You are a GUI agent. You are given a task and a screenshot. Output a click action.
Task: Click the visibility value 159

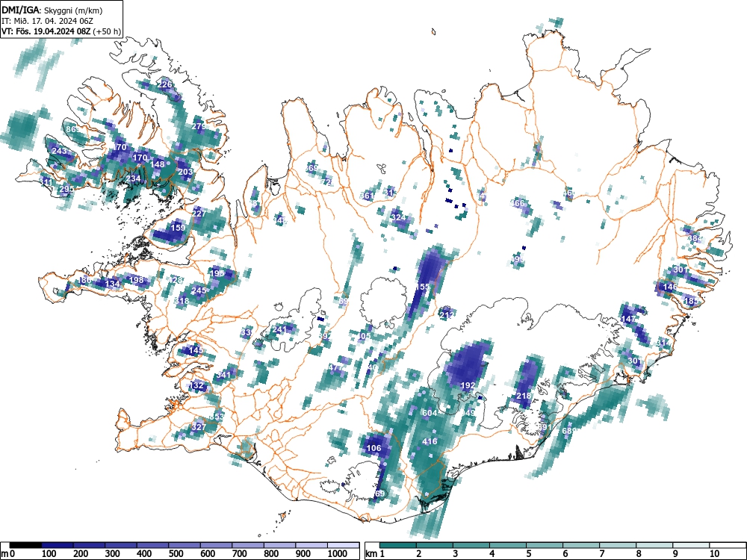click(178, 228)
